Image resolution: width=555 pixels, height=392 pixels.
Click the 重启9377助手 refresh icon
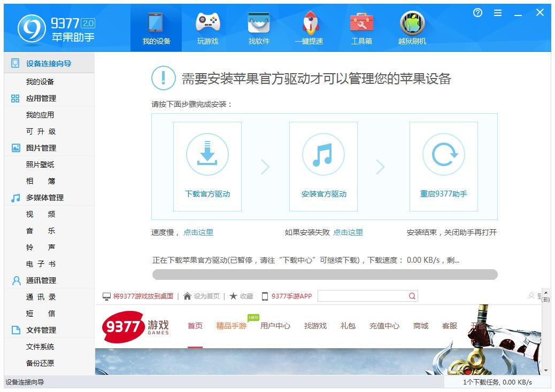(x=444, y=155)
